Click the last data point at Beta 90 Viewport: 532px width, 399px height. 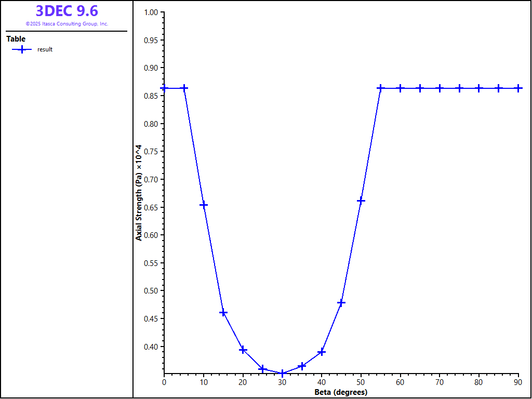click(518, 88)
